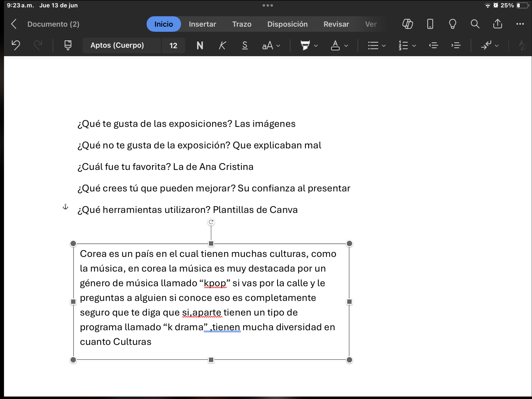The width and height of the screenshot is (532, 399).
Task: Open the search magnifier icon
Action: pyautogui.click(x=475, y=24)
